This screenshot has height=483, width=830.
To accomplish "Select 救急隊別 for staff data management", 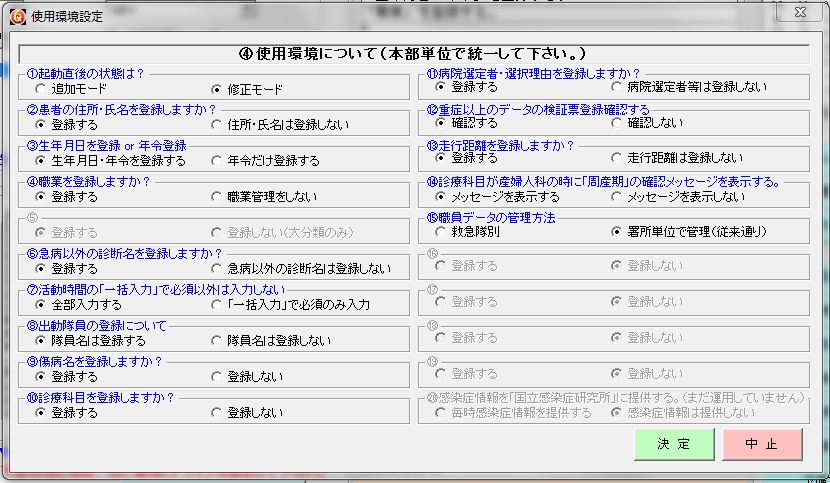I will coord(440,231).
